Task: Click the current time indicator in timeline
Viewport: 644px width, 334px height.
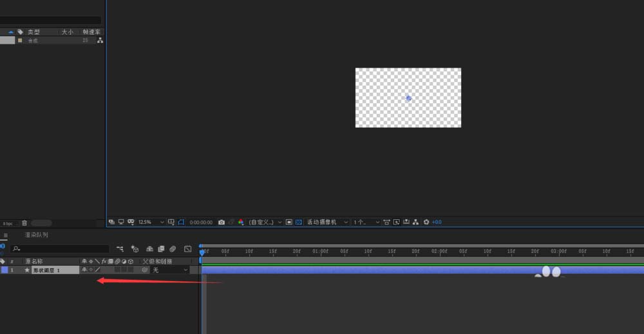Action: (x=202, y=252)
